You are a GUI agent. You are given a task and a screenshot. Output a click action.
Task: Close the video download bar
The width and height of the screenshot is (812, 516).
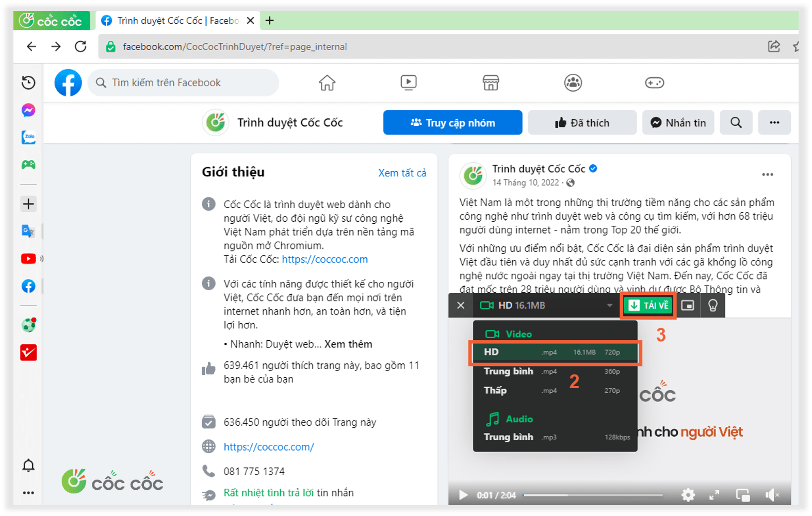coord(461,306)
